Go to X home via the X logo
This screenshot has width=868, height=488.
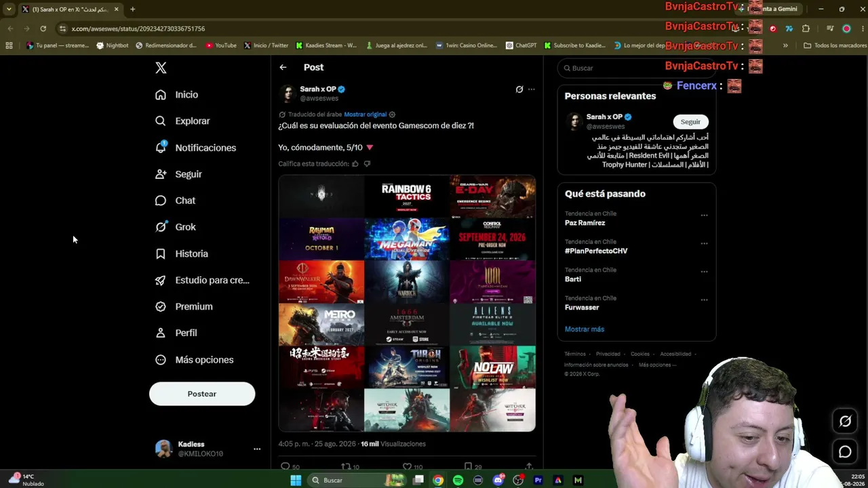pyautogui.click(x=161, y=68)
